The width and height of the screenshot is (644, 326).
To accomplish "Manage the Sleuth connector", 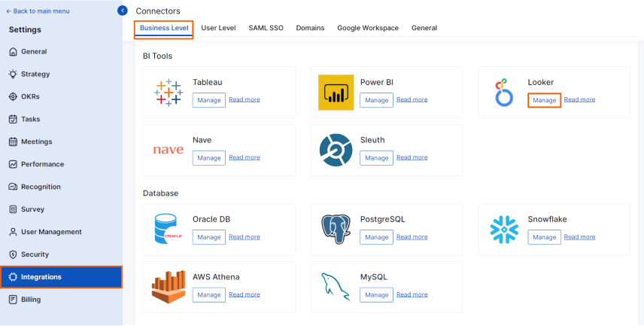I will click(377, 158).
